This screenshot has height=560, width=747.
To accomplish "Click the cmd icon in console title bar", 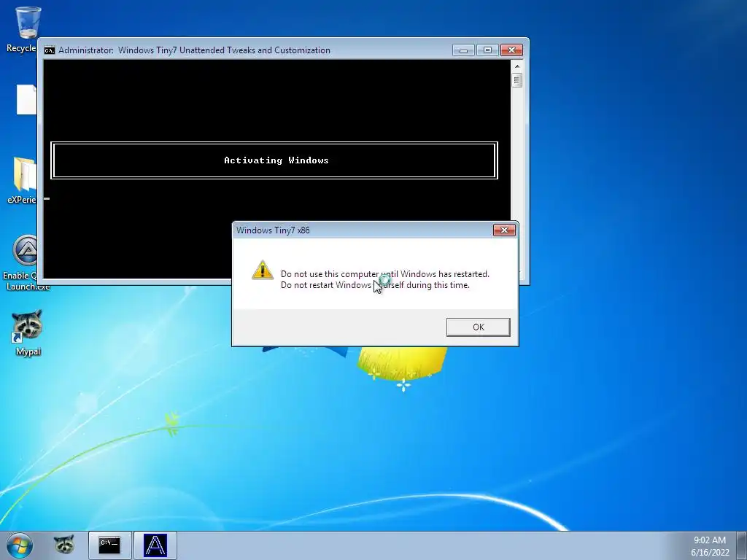I will point(50,50).
